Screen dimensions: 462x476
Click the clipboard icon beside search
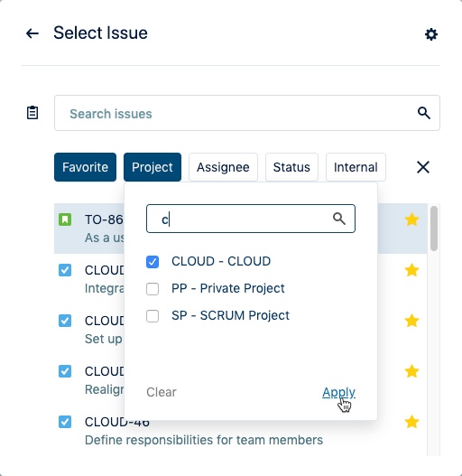32,113
